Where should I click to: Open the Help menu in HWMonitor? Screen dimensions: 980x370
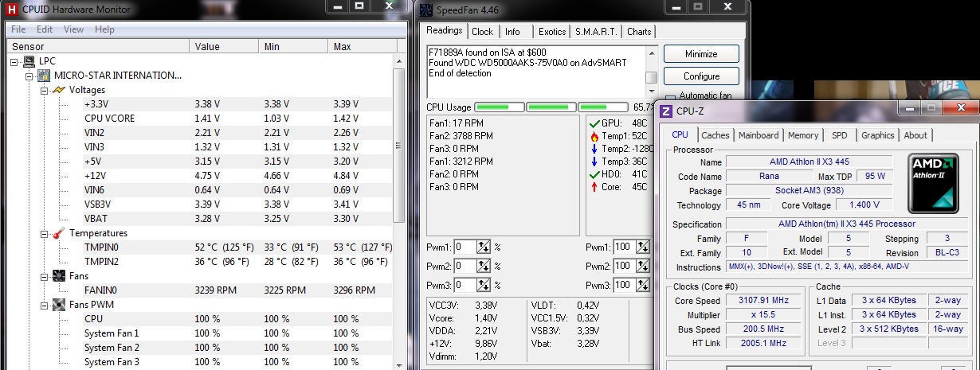(x=104, y=29)
